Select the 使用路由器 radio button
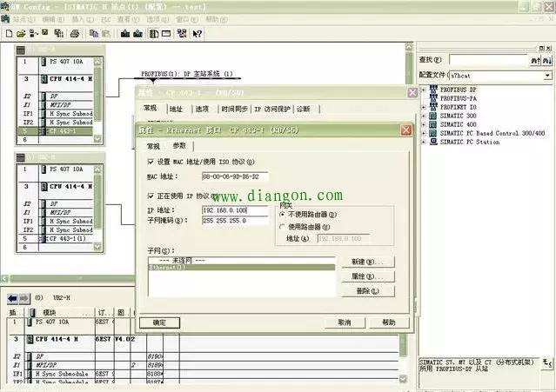The height and width of the screenshot is (392, 556). click(282, 227)
